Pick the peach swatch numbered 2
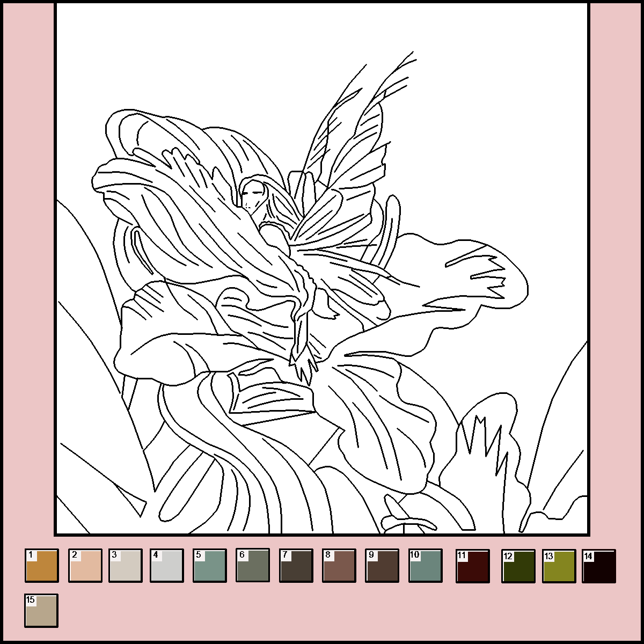The image size is (644, 644). (85, 566)
